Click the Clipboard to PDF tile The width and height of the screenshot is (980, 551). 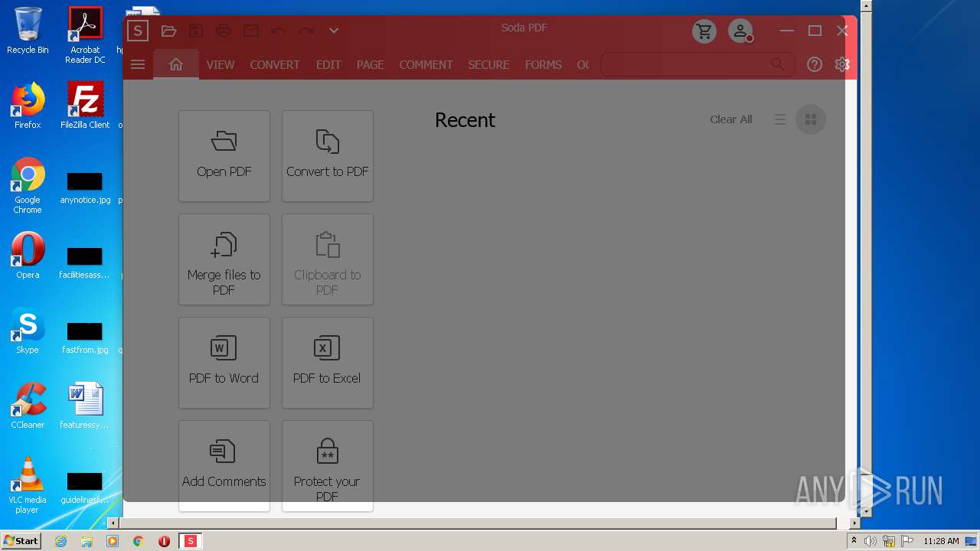[x=328, y=259]
